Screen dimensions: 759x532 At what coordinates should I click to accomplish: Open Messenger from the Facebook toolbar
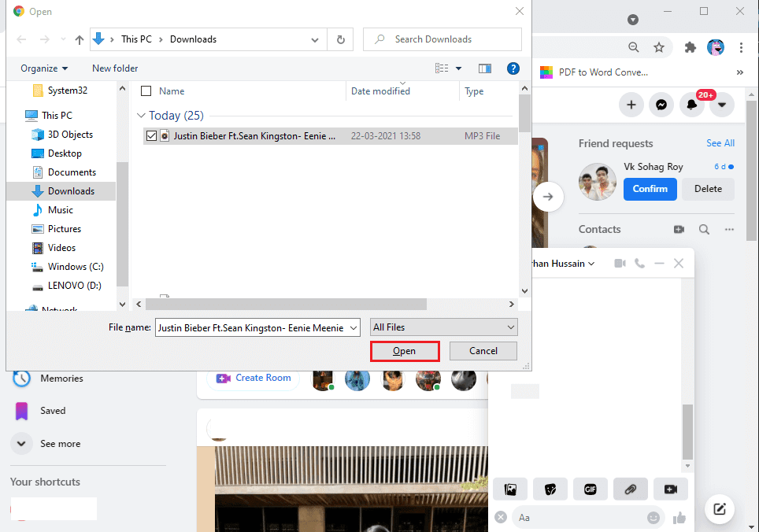click(661, 104)
